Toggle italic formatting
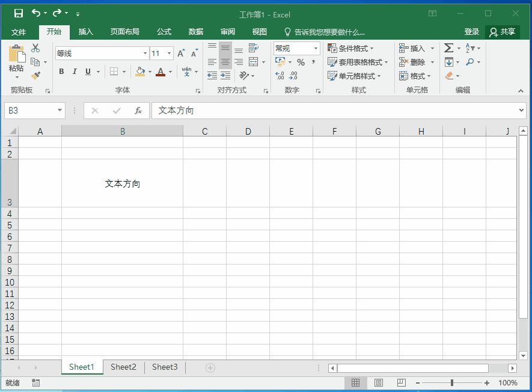 (x=73, y=71)
